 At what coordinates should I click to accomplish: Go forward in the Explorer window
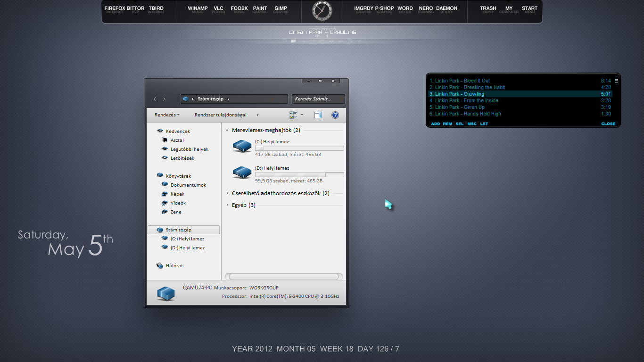point(164,99)
